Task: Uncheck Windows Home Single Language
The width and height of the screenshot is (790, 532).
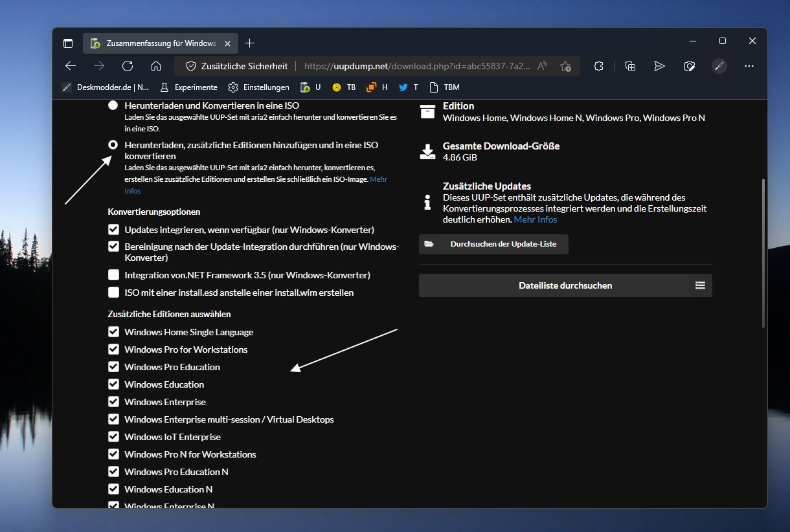Action: tap(114, 332)
